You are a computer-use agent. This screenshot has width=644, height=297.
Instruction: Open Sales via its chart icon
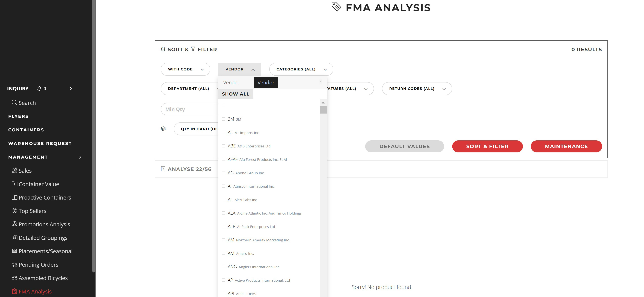pos(14,171)
